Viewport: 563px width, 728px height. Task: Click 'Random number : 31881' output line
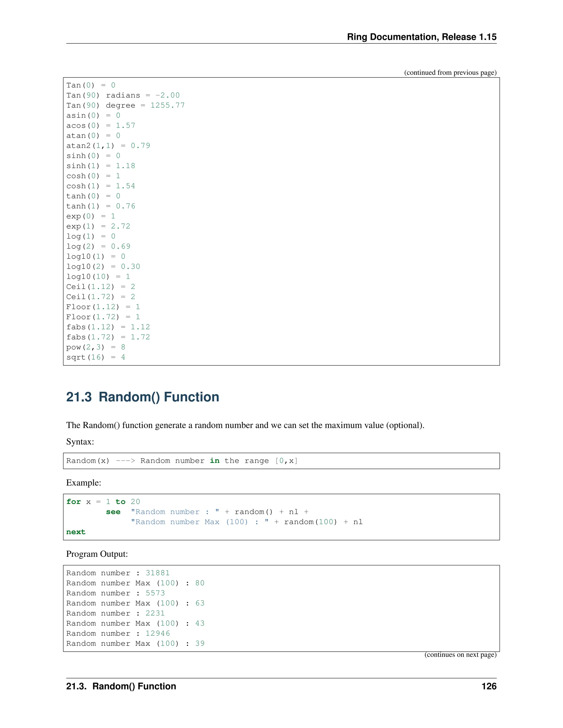click(118, 573)
